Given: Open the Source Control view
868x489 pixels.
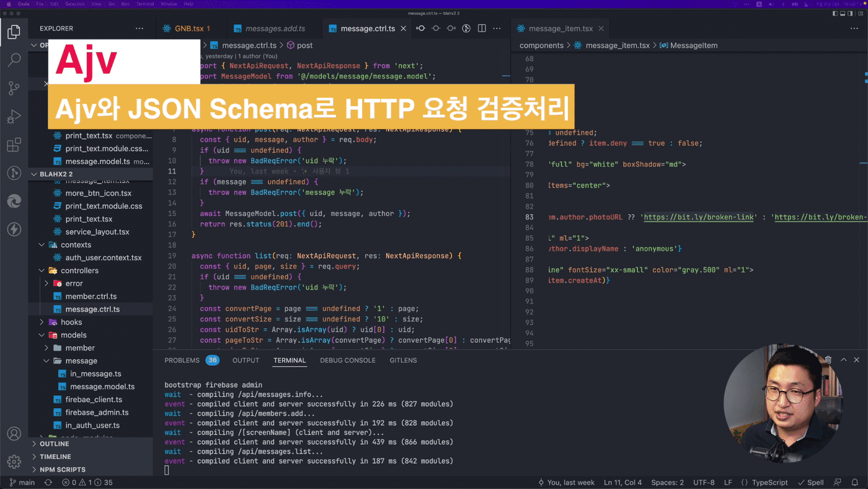Looking at the screenshot, I should point(14,88).
